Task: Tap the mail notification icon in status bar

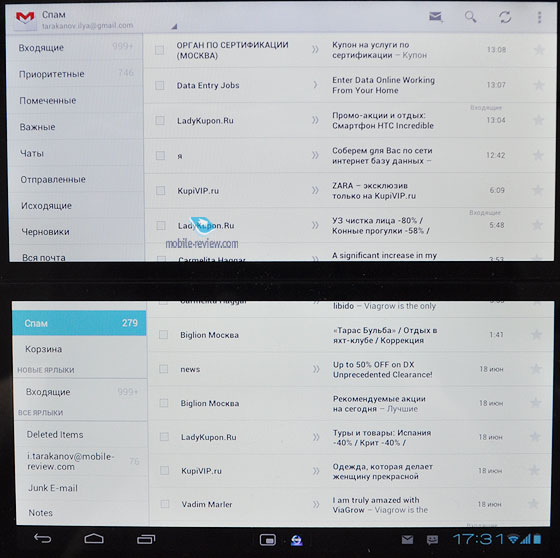Action: point(407,539)
